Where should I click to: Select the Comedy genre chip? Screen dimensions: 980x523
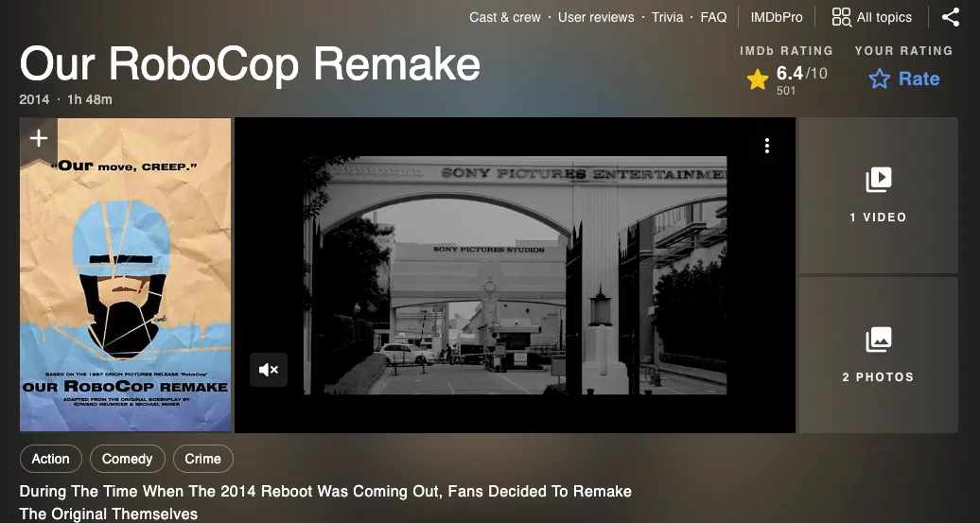(x=128, y=459)
